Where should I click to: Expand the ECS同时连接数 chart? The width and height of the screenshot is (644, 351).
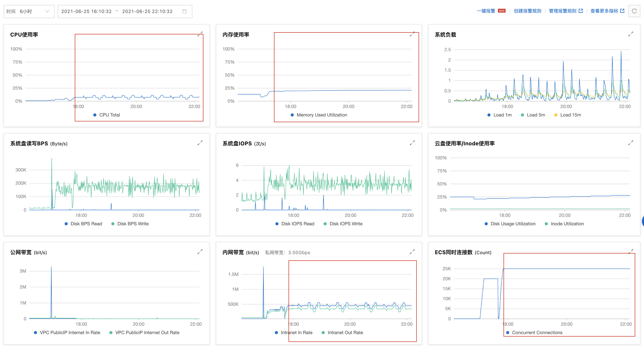click(x=631, y=252)
